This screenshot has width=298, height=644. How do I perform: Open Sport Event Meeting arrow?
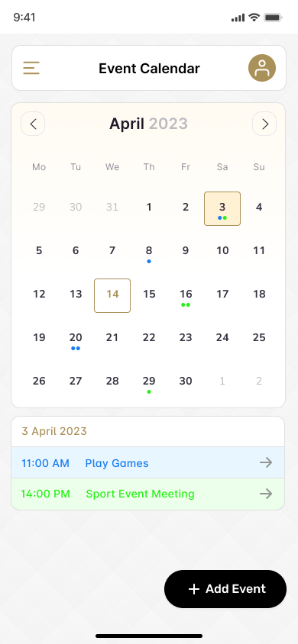click(266, 493)
